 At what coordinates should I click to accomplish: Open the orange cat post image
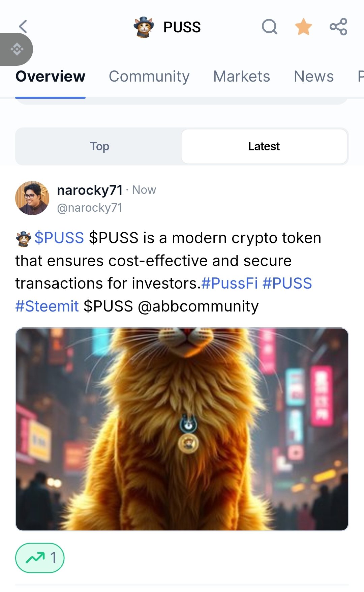[182, 429]
